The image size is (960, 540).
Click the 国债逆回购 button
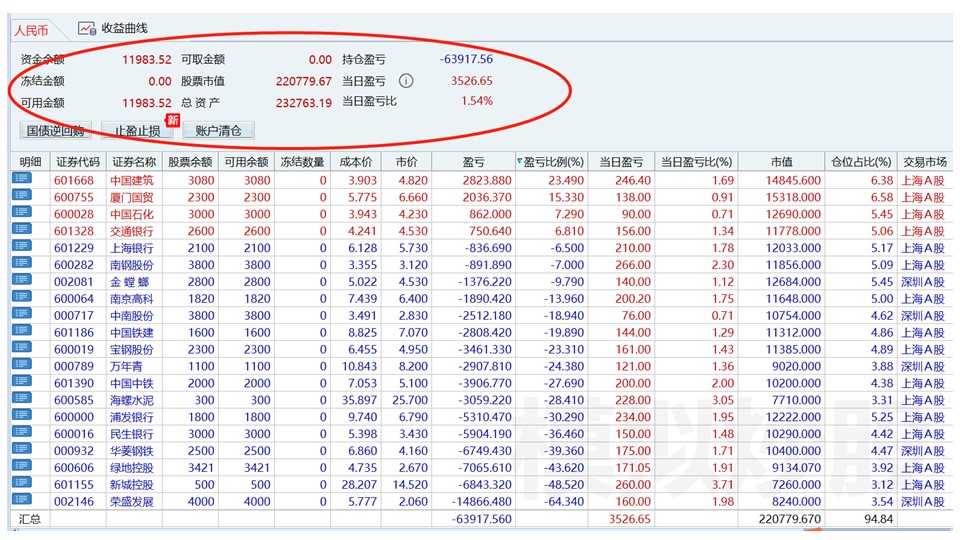click(55, 130)
